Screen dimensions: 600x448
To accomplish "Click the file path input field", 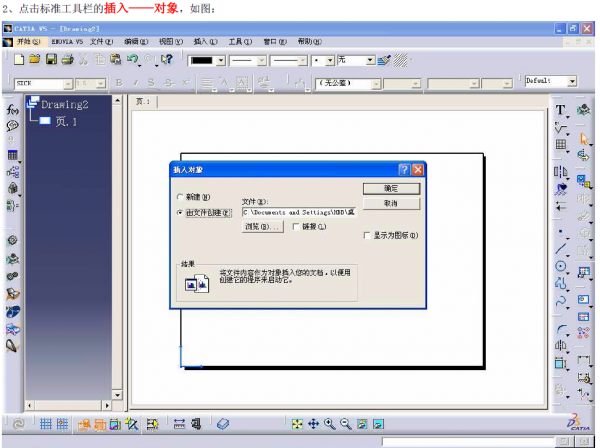I will (299, 212).
